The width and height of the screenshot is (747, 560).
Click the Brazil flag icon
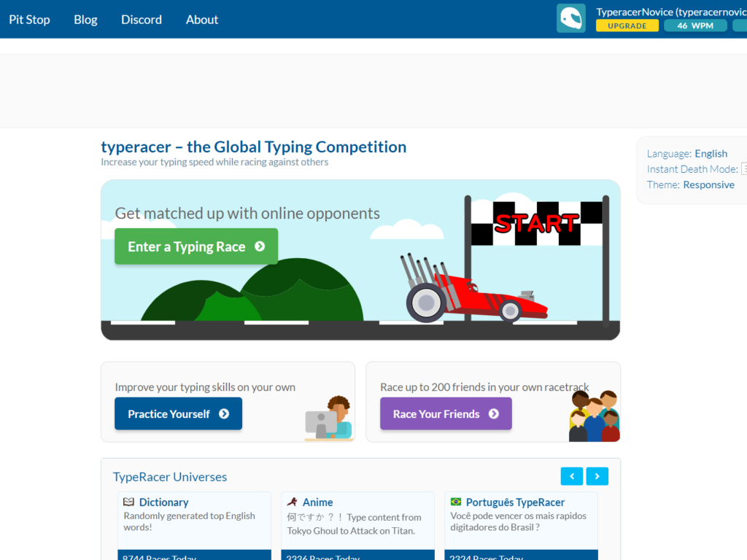coord(456,502)
